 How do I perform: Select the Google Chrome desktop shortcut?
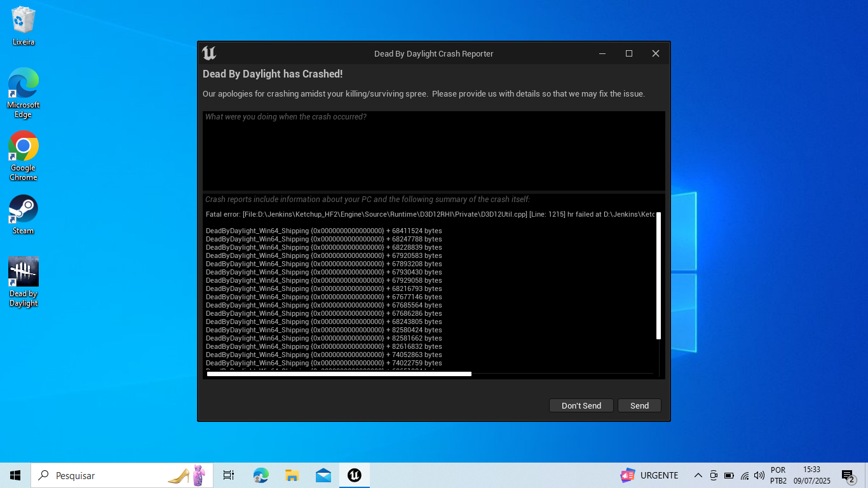click(24, 156)
